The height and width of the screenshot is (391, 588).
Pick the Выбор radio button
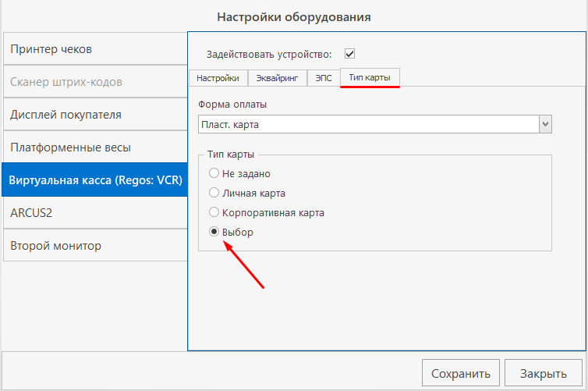pos(214,233)
